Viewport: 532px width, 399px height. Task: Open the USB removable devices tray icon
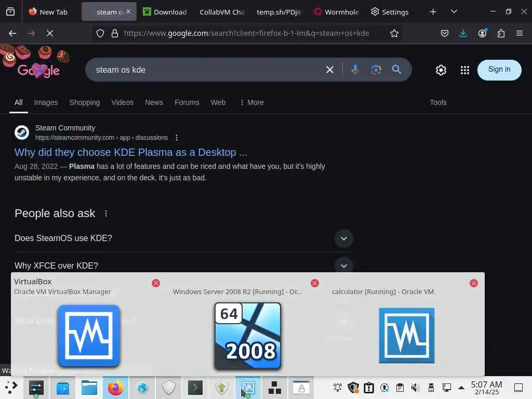431,388
